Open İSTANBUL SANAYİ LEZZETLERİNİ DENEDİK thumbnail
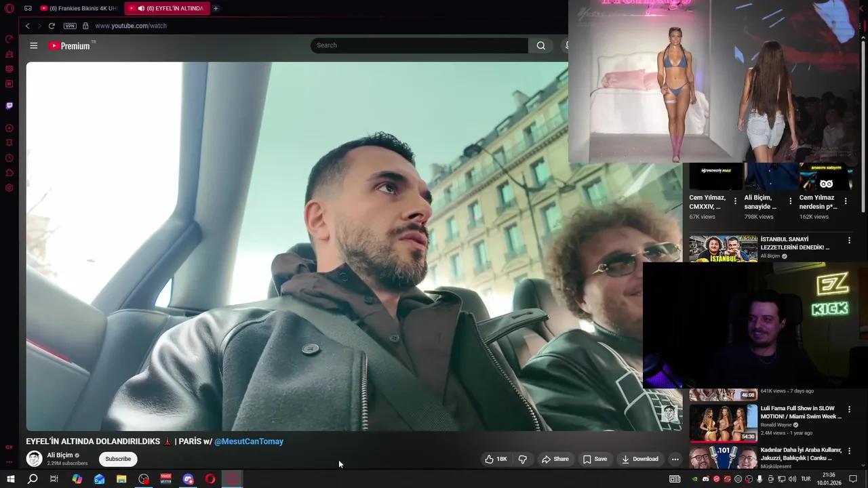The height and width of the screenshot is (488, 868). coord(723,249)
